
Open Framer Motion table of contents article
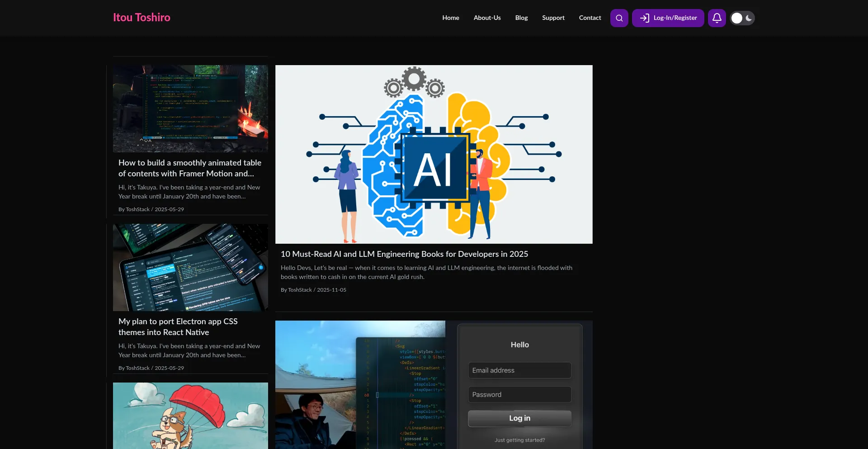point(189,168)
